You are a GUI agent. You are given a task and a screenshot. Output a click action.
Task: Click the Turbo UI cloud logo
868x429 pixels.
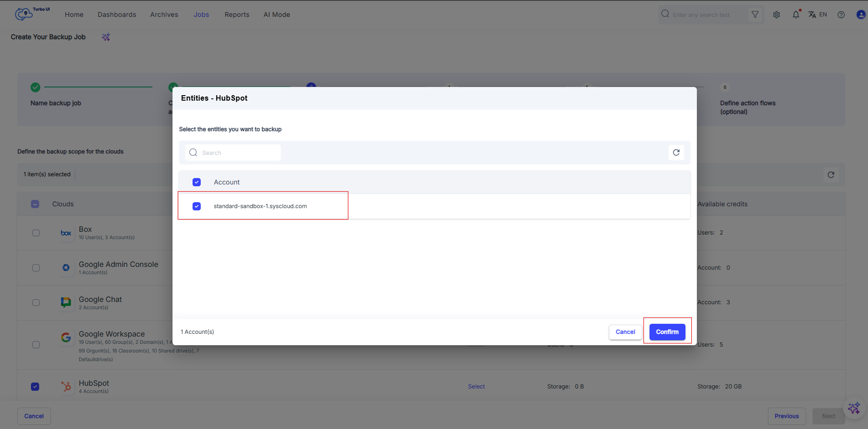[24, 14]
